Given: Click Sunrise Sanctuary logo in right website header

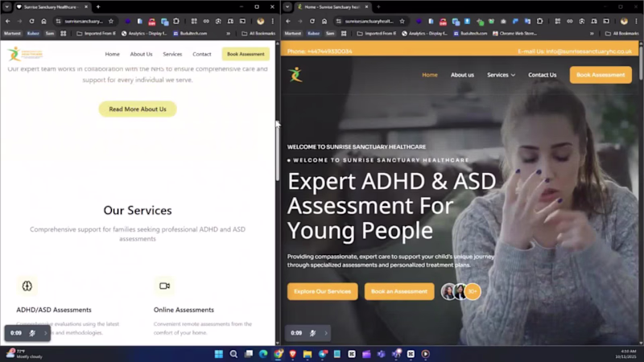Looking at the screenshot, I should pyautogui.click(x=295, y=75).
